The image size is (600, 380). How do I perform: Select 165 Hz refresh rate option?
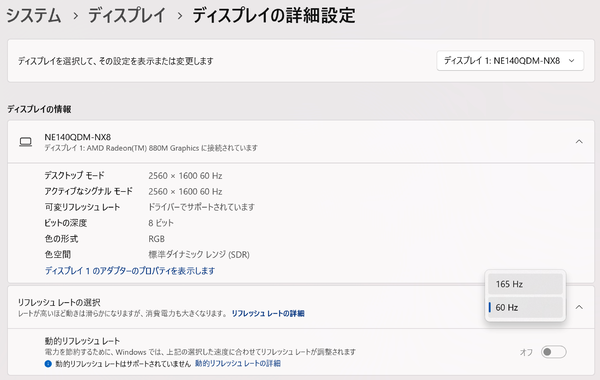[x=525, y=284]
